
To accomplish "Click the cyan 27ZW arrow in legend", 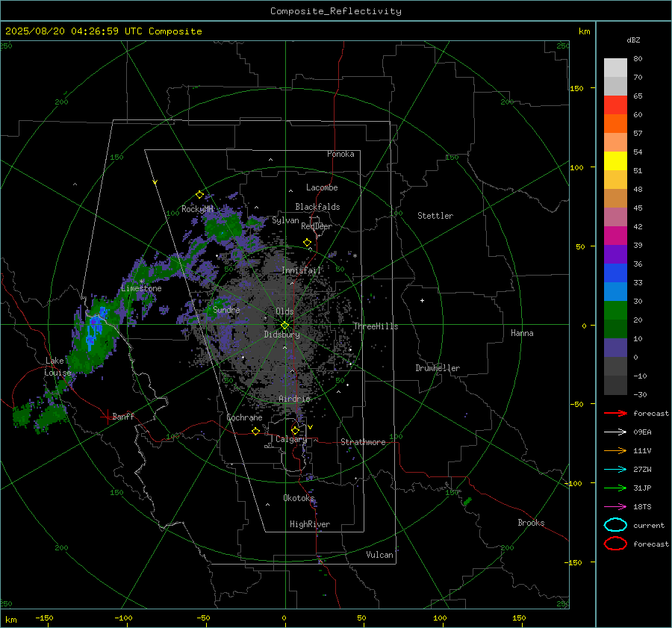I will [615, 470].
